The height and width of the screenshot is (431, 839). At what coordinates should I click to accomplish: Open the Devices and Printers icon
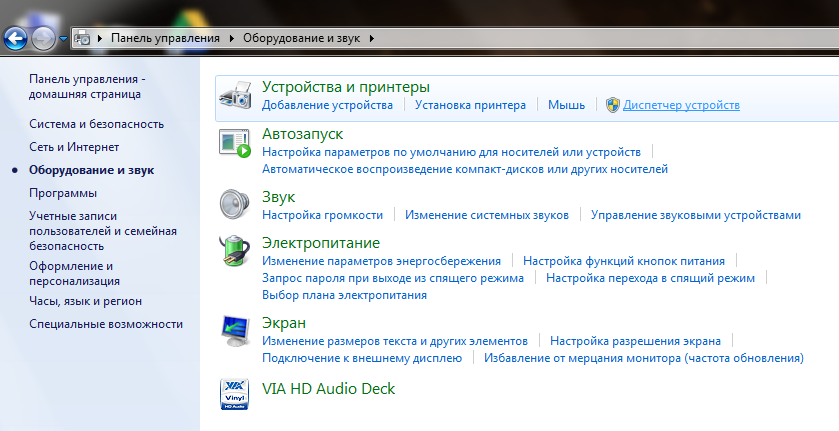tap(235, 96)
